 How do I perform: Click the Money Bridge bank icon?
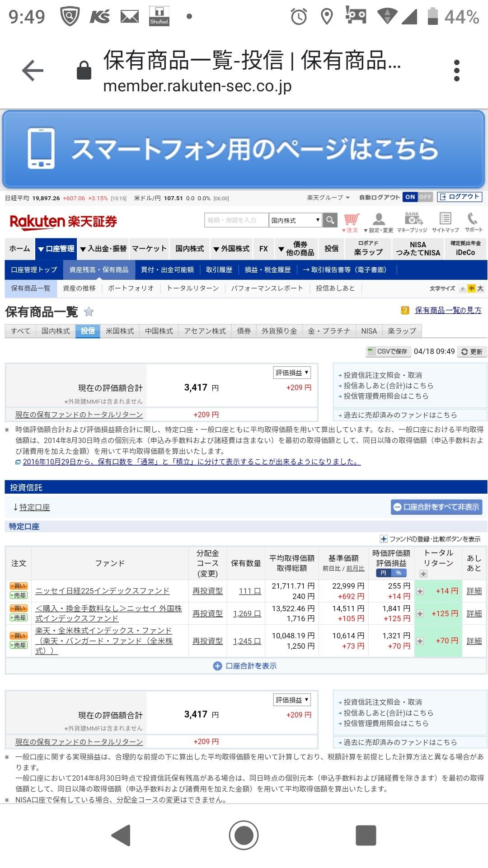click(412, 220)
